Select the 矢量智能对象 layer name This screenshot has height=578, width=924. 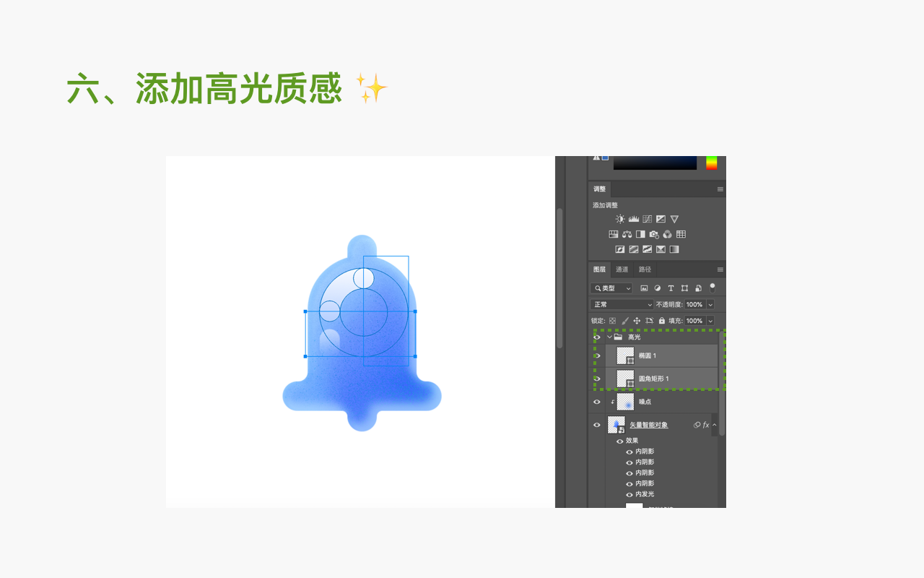[649, 425]
